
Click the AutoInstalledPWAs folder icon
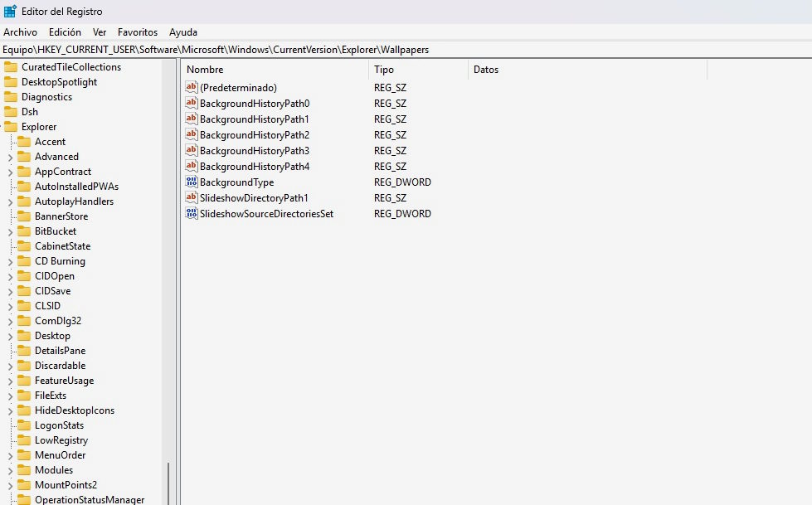point(24,187)
